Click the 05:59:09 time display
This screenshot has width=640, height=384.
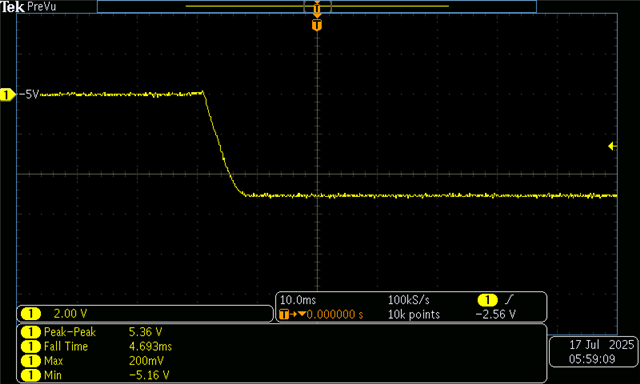pyautogui.click(x=592, y=359)
